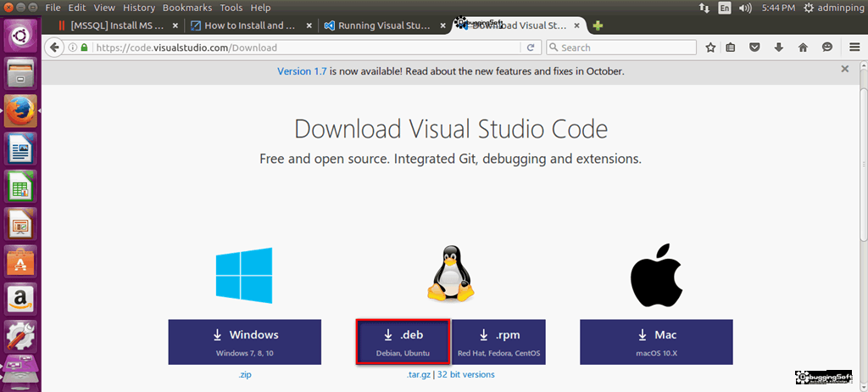
Task: Open the File menu
Action: coord(53,8)
